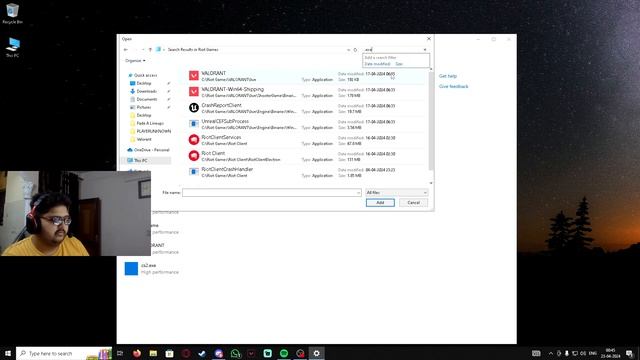Open Steam from the taskbar
This screenshot has height=360, width=640.
(202, 353)
